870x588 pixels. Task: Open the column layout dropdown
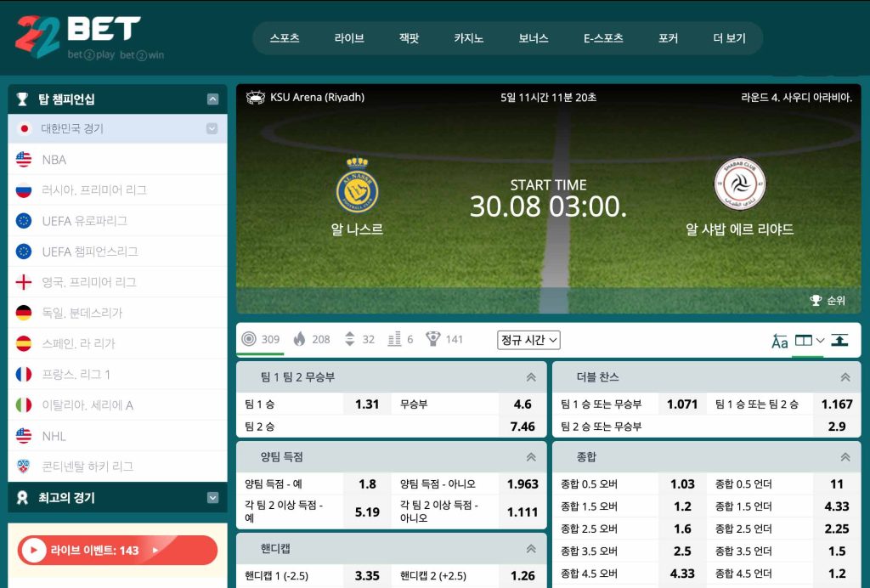810,340
